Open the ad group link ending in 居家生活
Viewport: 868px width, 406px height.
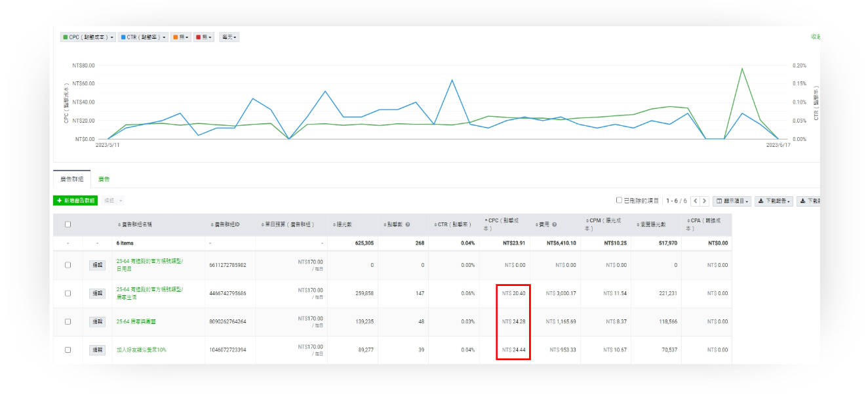(149, 293)
